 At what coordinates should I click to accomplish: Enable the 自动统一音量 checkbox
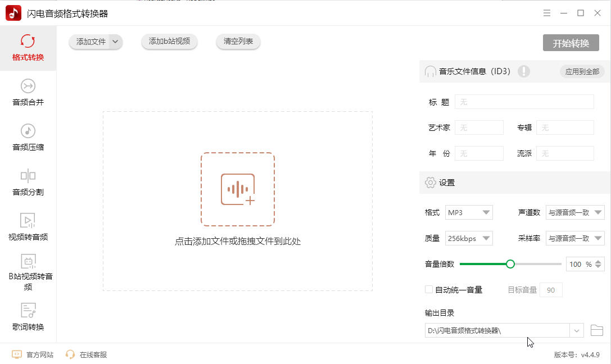click(429, 289)
